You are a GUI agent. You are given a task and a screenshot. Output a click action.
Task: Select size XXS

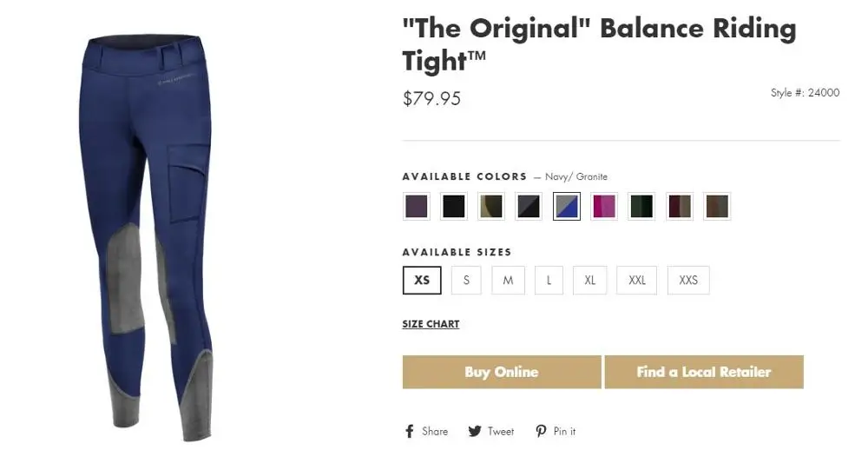688,281
